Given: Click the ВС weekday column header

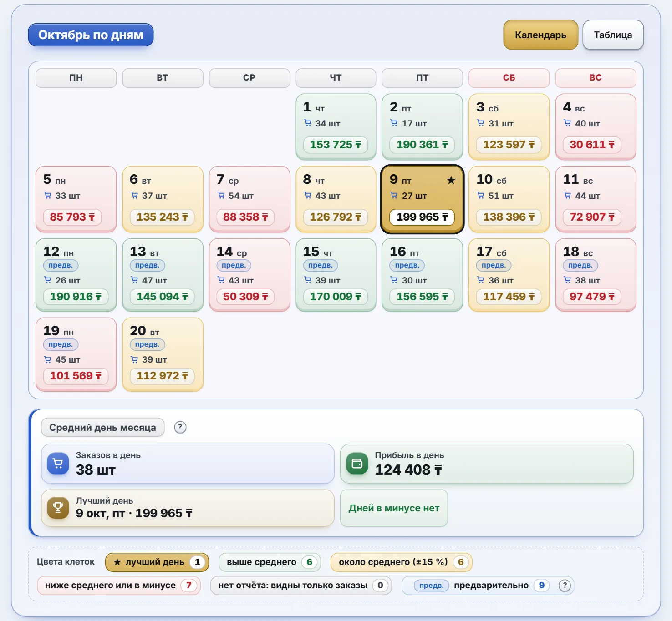Looking at the screenshot, I should (x=596, y=78).
